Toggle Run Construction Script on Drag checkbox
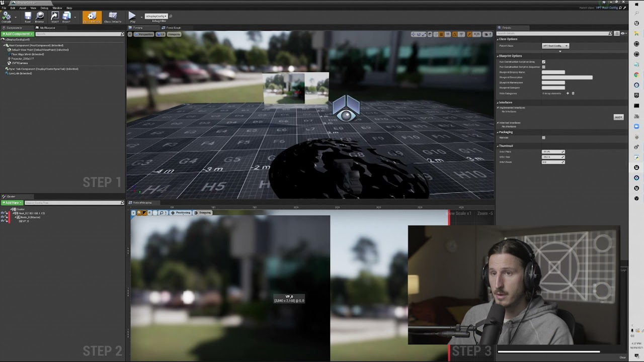Screen dimensions: 644x362 (543, 62)
